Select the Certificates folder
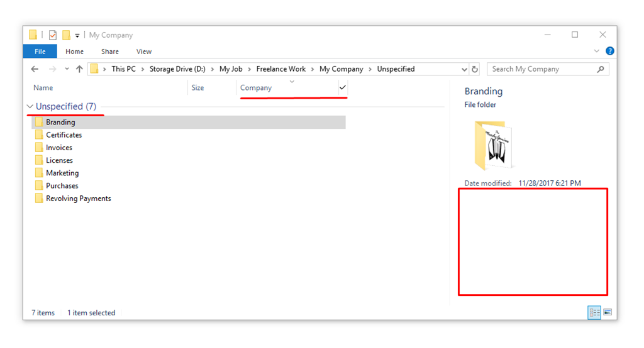 click(64, 134)
